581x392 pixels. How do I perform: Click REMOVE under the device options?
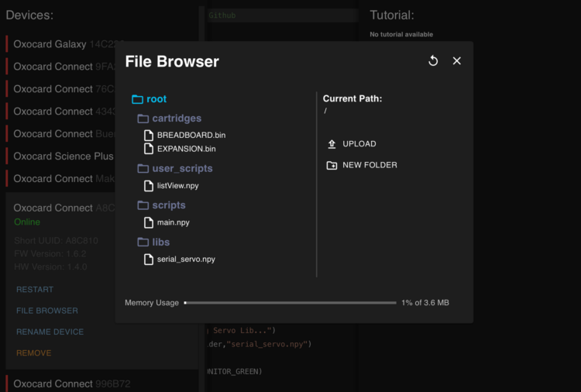(x=33, y=353)
